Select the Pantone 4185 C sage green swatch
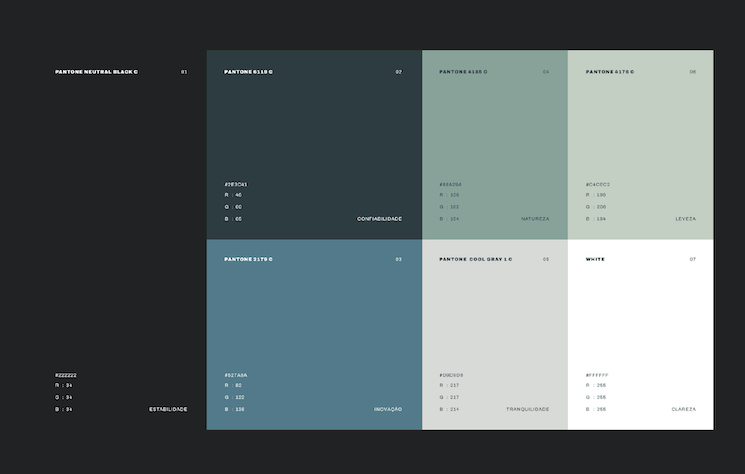The width and height of the screenshot is (745, 474). coord(494,130)
